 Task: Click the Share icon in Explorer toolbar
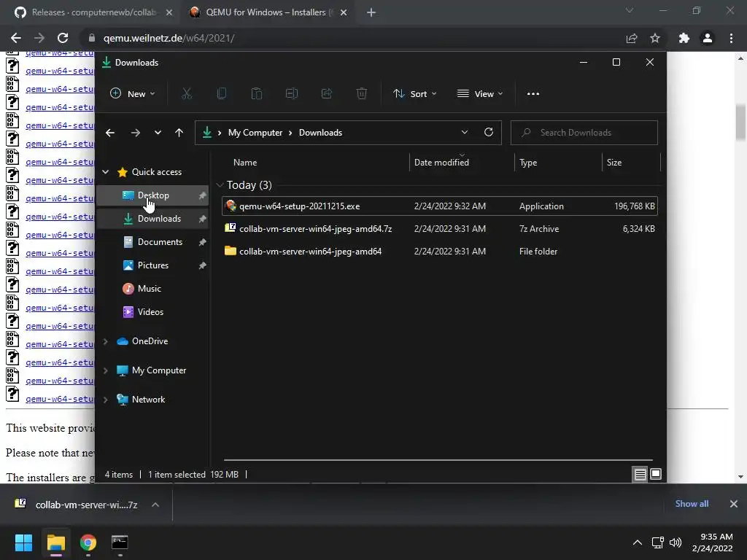point(327,94)
